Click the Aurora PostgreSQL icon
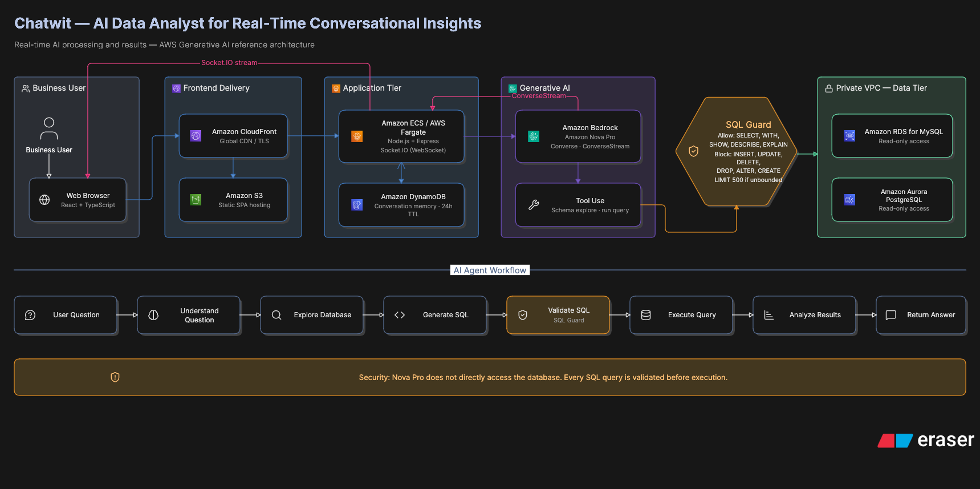980x489 pixels. 849,200
